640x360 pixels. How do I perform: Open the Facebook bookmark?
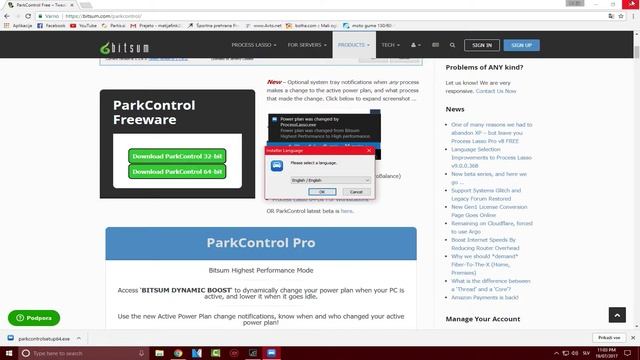[51, 25]
